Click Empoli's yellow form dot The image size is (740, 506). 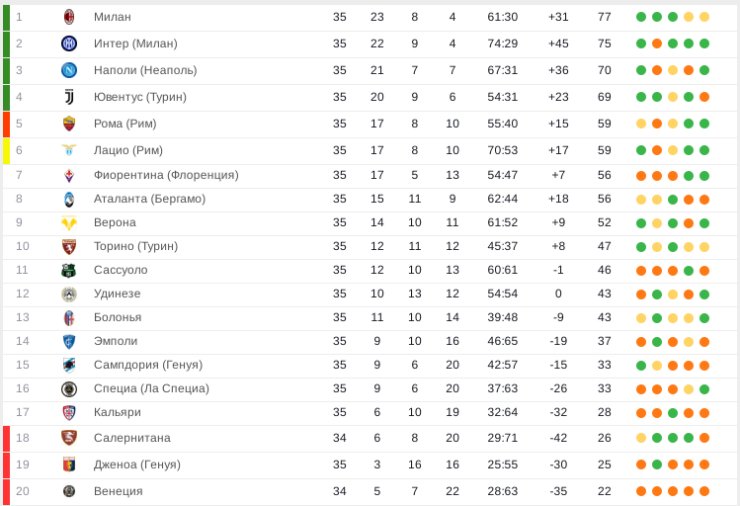pyautogui.click(x=689, y=341)
